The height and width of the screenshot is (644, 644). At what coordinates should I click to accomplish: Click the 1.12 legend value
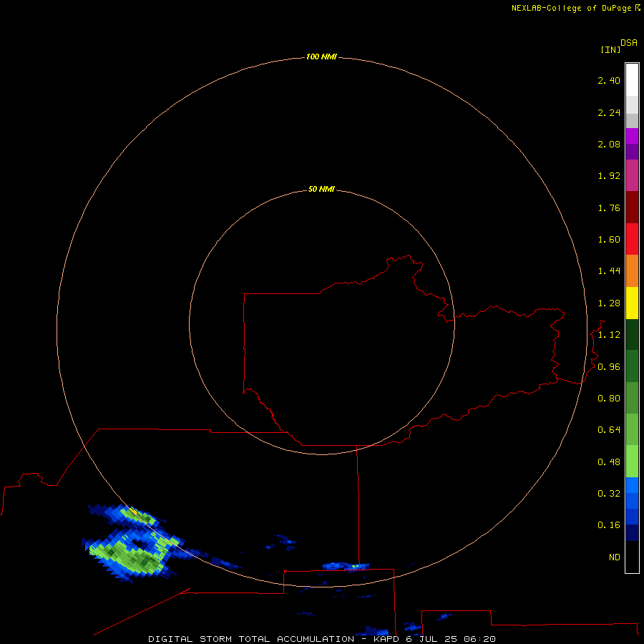tap(609, 335)
